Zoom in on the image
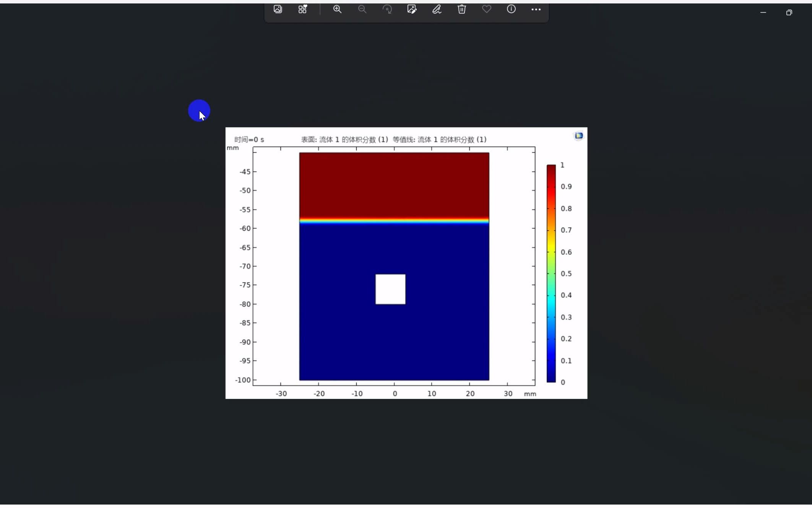This screenshot has height=508, width=812. tap(337, 10)
